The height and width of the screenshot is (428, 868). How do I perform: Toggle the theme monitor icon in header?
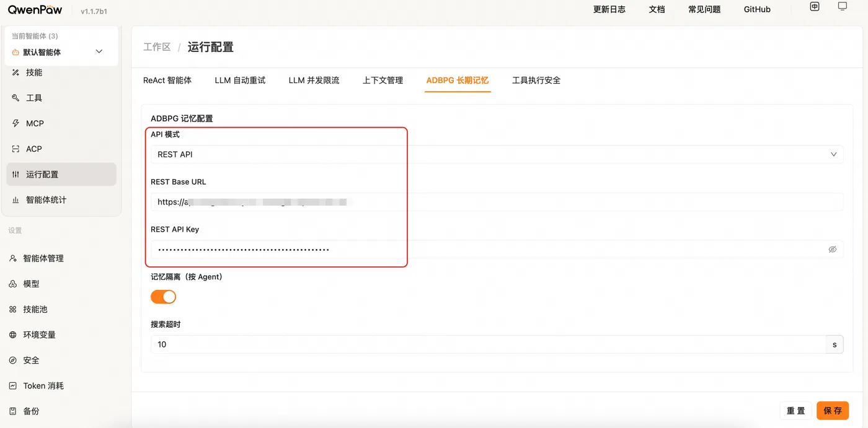pyautogui.click(x=842, y=7)
